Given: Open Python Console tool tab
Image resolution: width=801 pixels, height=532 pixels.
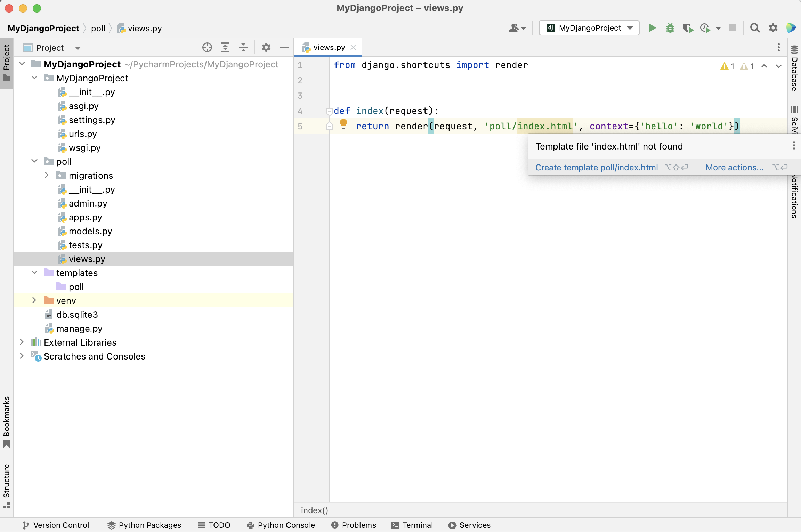Looking at the screenshot, I should 281,525.
